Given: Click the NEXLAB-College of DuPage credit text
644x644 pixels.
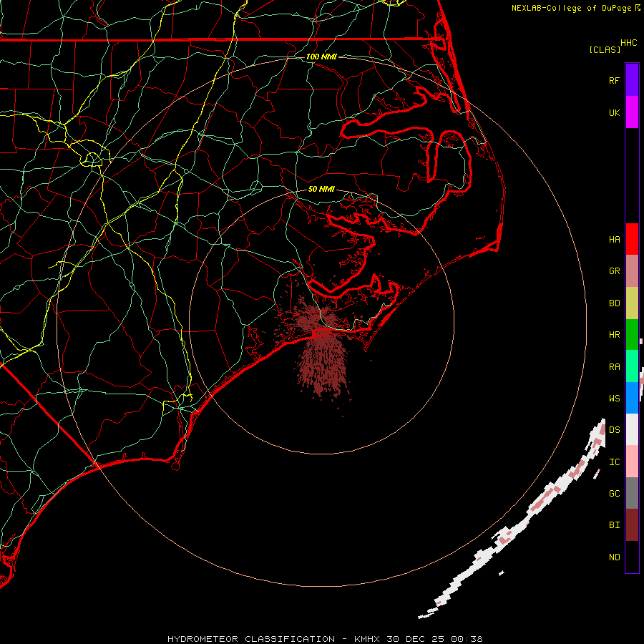Looking at the screenshot, I should [571, 8].
